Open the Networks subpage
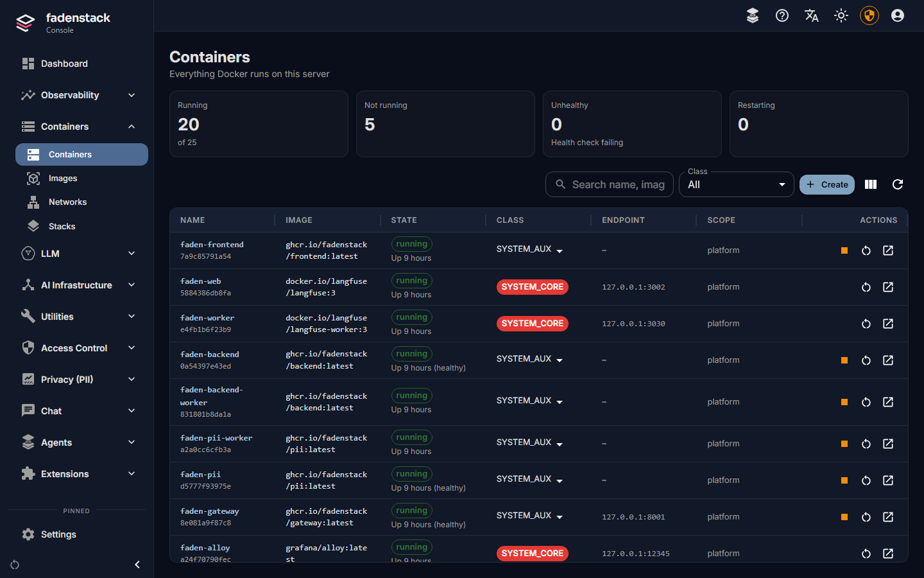This screenshot has width=924, height=578. 81,202
